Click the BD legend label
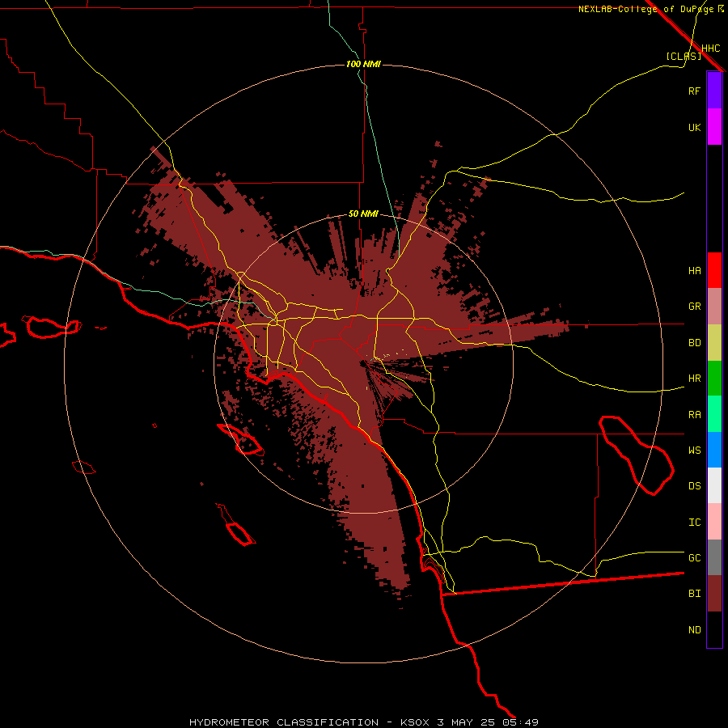This screenshot has width=728, height=728. 694,343
